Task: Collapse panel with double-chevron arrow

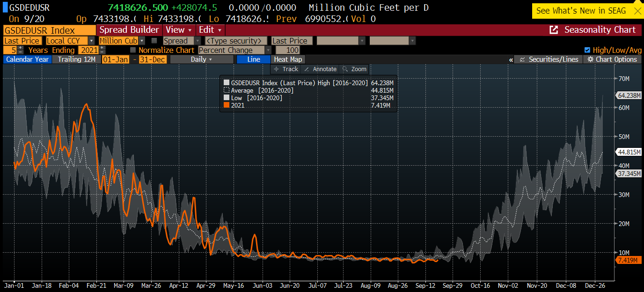Action: (511, 60)
